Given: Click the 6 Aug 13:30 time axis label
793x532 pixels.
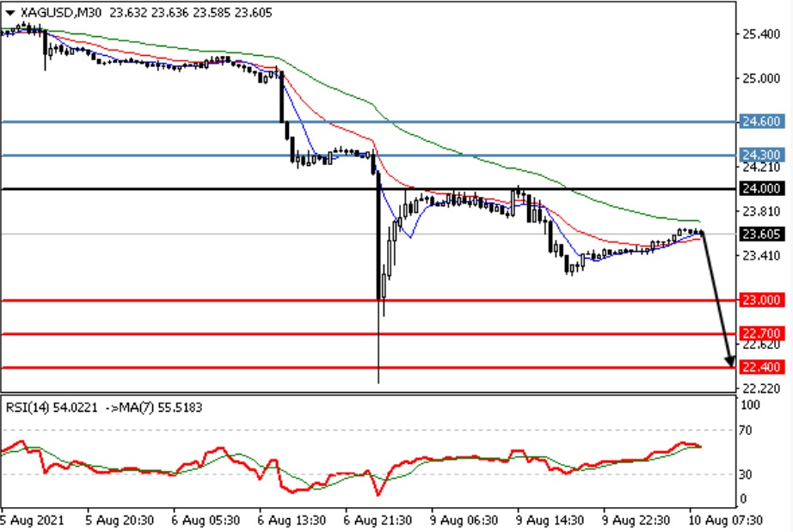Looking at the screenshot, I should [x=292, y=520].
